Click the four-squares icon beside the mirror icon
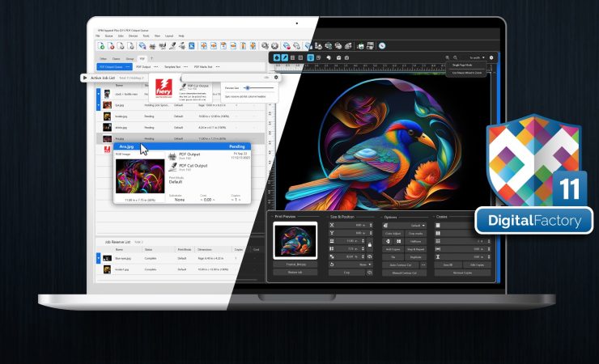Image resolution: width=599 pixels, height=364 pixels. 398,241
